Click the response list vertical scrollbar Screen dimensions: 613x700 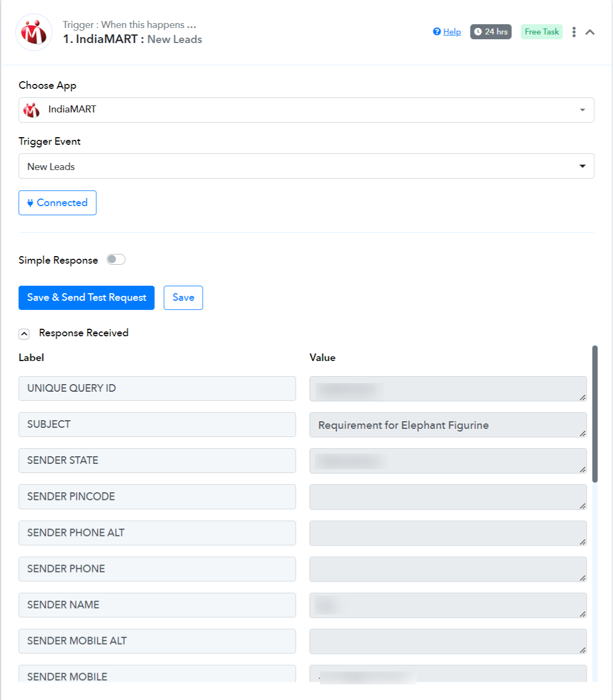pos(595,414)
